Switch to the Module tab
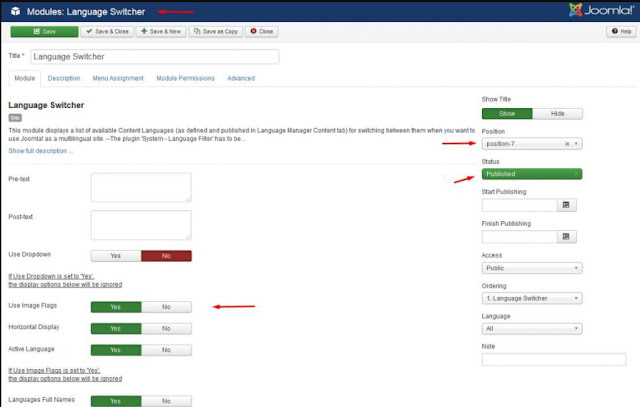Screen dimensions: 640x407 (24, 78)
